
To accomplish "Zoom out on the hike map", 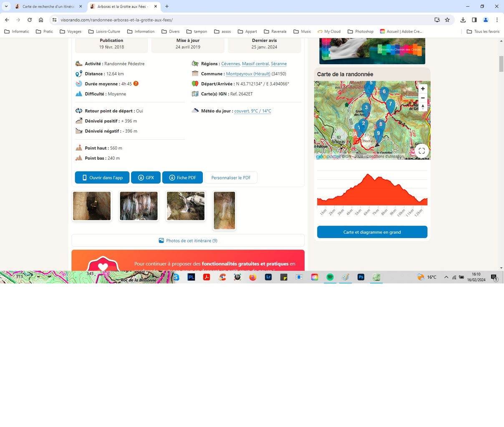I will tap(423, 98).
